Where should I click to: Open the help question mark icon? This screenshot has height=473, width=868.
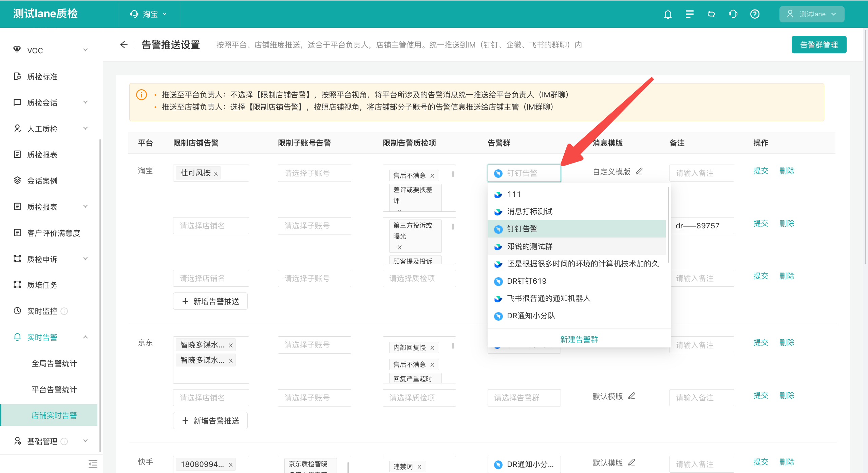755,14
